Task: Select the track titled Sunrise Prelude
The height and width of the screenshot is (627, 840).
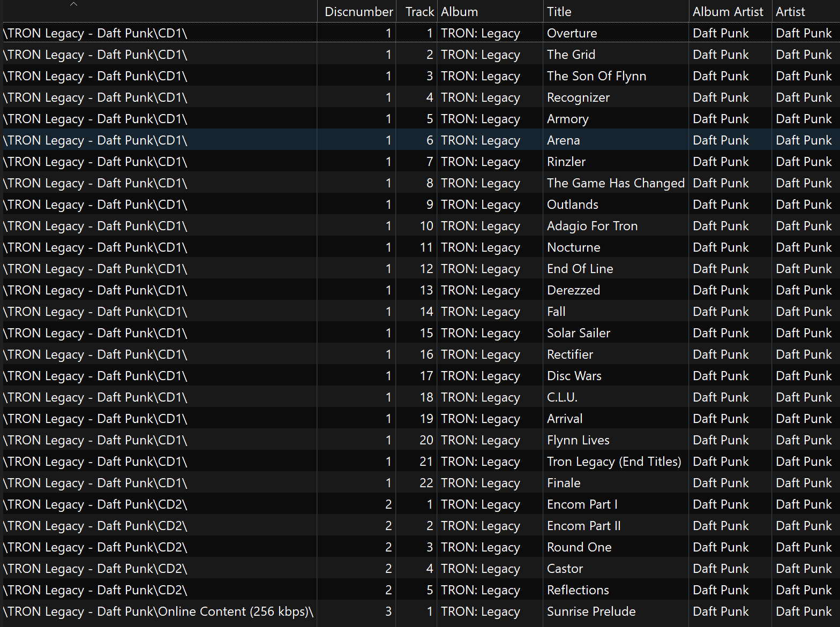Action: point(591,611)
